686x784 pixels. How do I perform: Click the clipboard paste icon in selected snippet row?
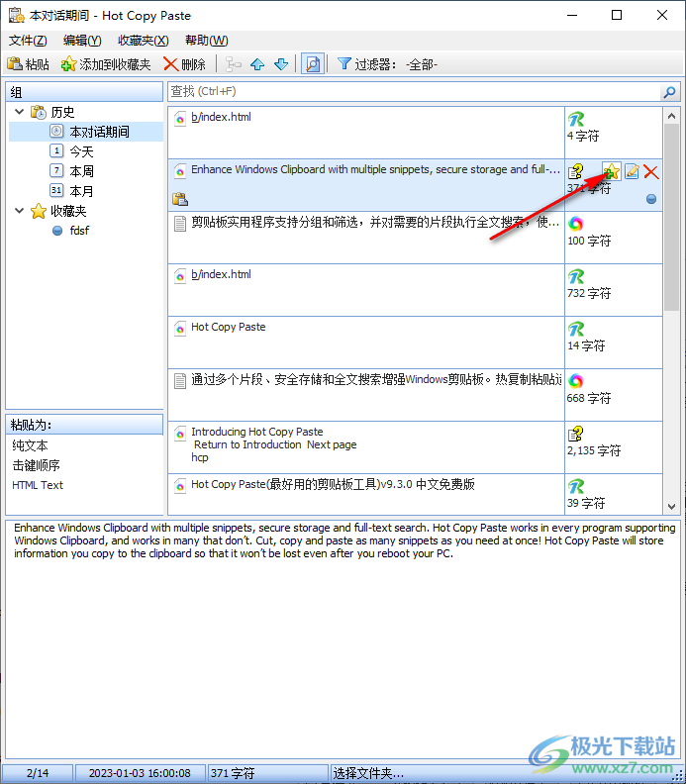pyautogui.click(x=180, y=199)
